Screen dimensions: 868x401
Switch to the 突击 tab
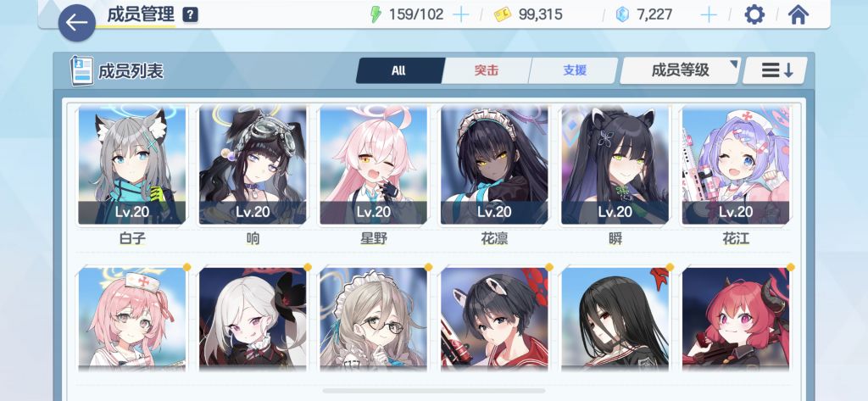click(x=486, y=70)
